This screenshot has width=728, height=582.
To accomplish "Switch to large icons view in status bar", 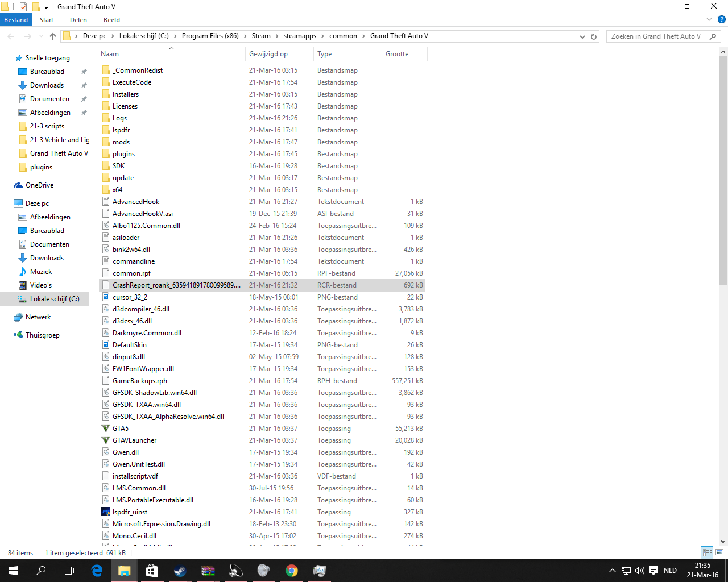I will click(719, 552).
